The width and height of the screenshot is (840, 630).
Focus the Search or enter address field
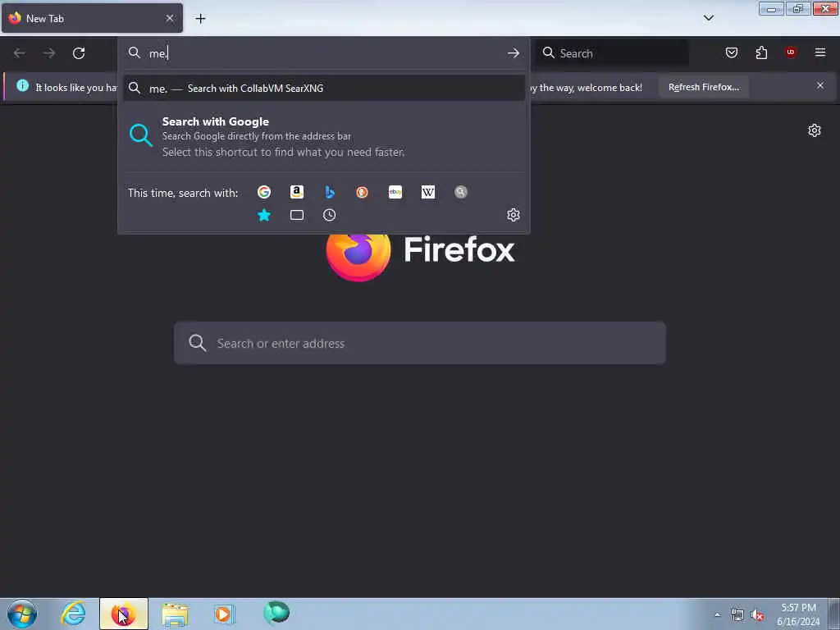[420, 343]
